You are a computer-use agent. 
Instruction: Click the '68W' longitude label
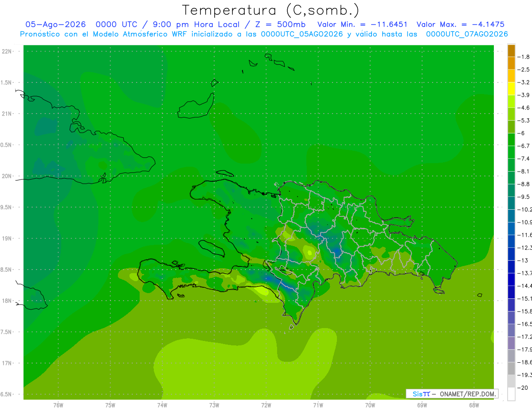click(474, 405)
